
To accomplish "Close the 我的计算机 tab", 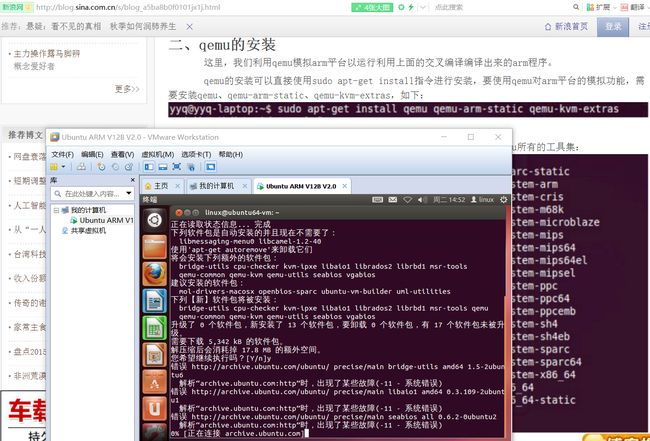I will [x=245, y=186].
